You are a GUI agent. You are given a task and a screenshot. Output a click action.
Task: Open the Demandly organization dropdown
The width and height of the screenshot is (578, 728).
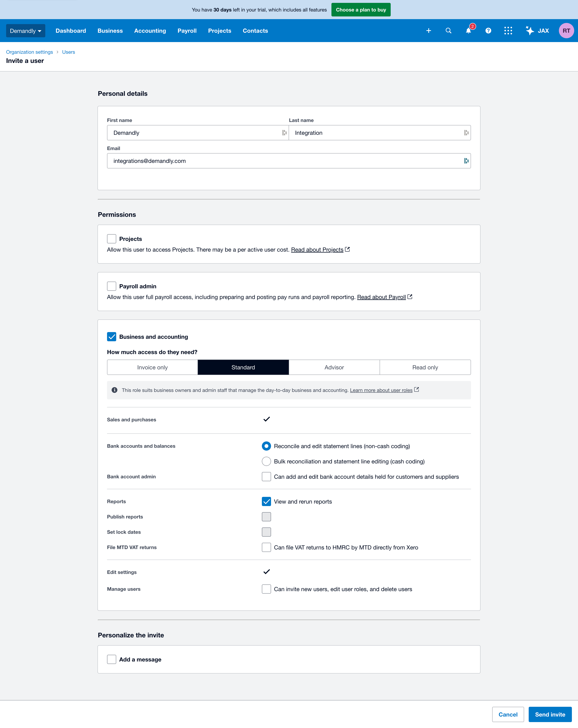[x=26, y=30]
